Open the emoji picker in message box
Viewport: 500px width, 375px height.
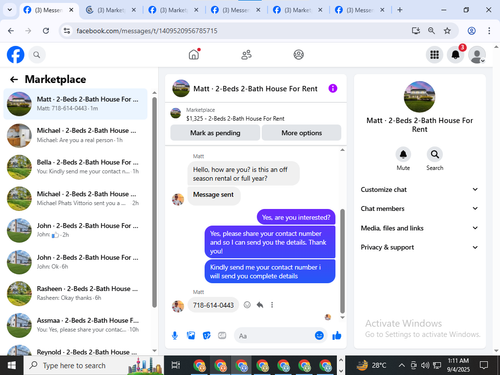(x=319, y=335)
